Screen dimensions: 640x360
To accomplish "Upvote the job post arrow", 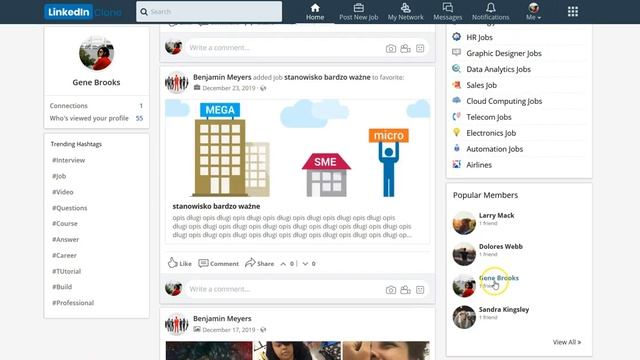I will pyautogui.click(x=283, y=264).
